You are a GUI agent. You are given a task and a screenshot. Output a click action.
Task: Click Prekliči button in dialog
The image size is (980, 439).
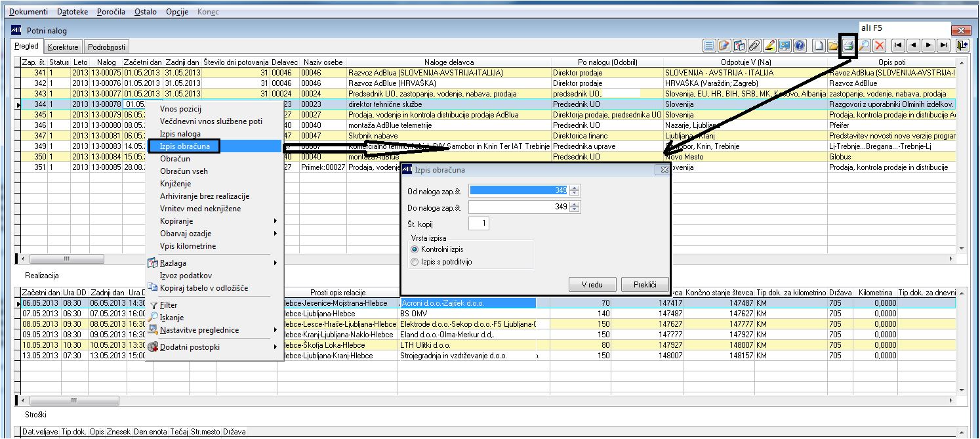[644, 284]
